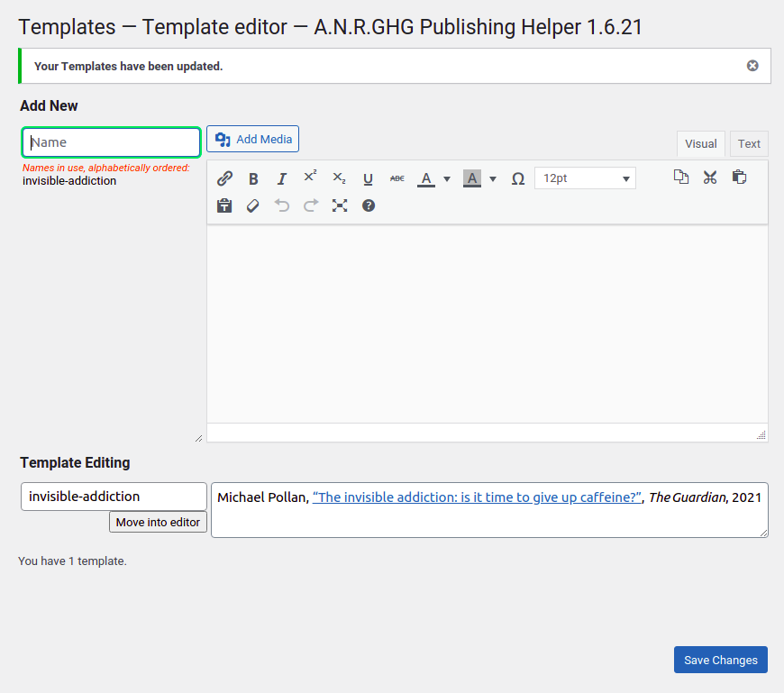Click the 'Add New' heading
Viewport: 784px width, 693px height.
[x=49, y=106]
